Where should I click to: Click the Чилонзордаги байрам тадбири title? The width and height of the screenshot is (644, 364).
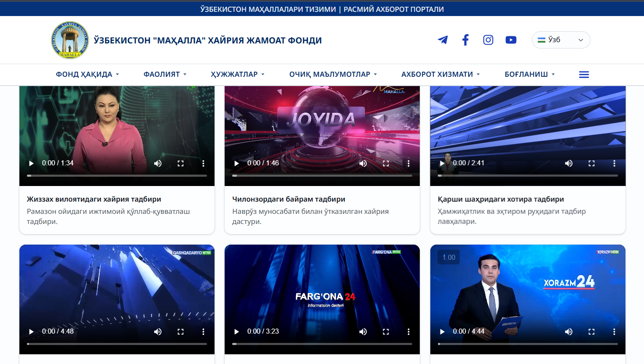pos(289,199)
